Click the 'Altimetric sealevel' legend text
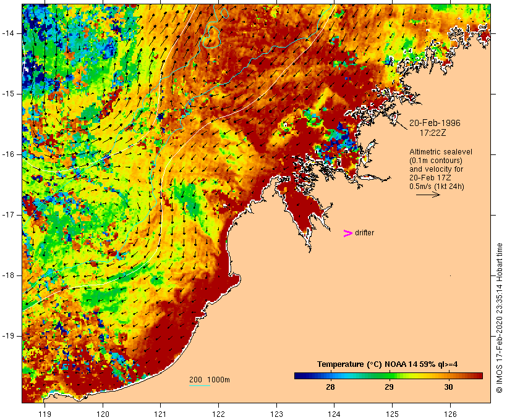 [440, 152]
